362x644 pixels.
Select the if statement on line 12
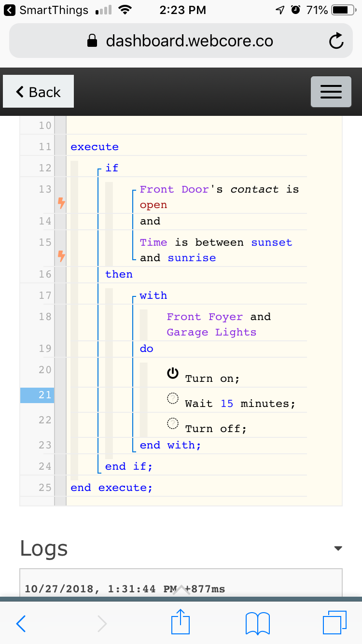[x=112, y=168]
